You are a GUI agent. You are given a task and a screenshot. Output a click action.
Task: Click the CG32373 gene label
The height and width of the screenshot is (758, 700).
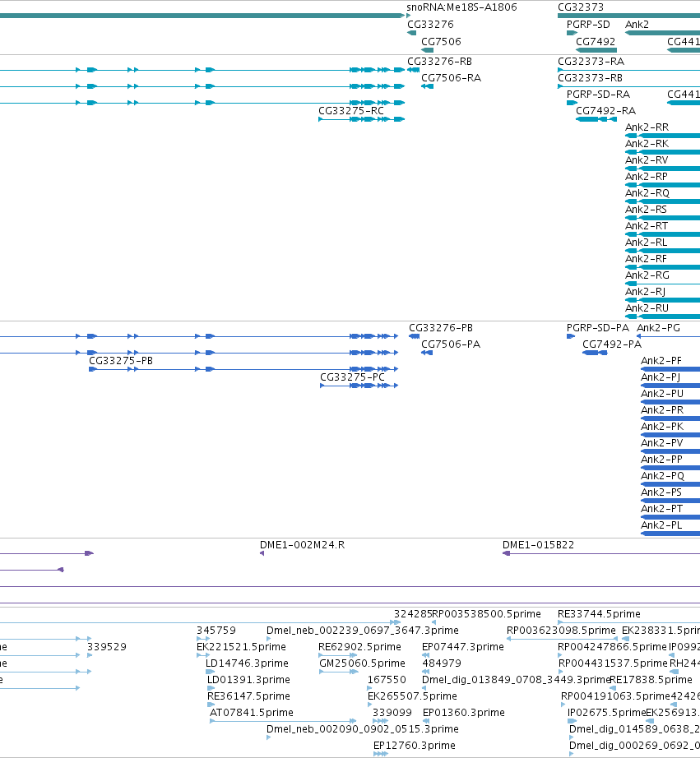[x=581, y=7]
